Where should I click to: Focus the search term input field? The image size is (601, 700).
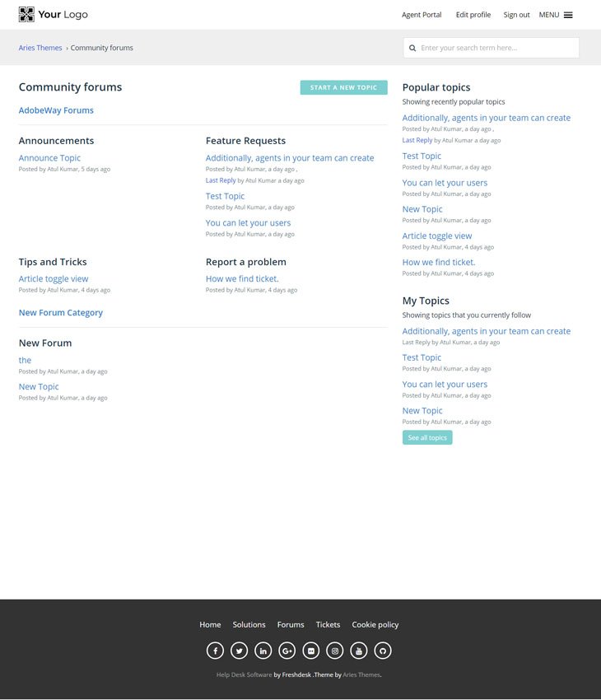point(496,48)
